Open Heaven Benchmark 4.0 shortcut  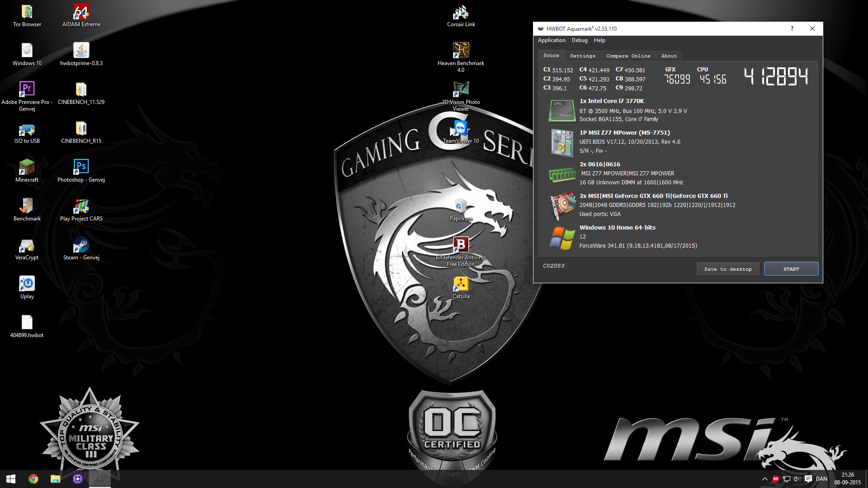pyautogui.click(x=461, y=58)
